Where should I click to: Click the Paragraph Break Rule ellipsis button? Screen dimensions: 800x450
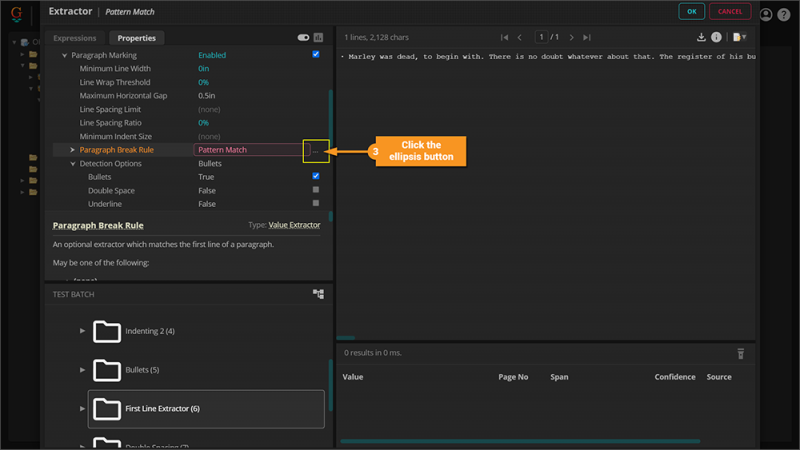(315, 150)
